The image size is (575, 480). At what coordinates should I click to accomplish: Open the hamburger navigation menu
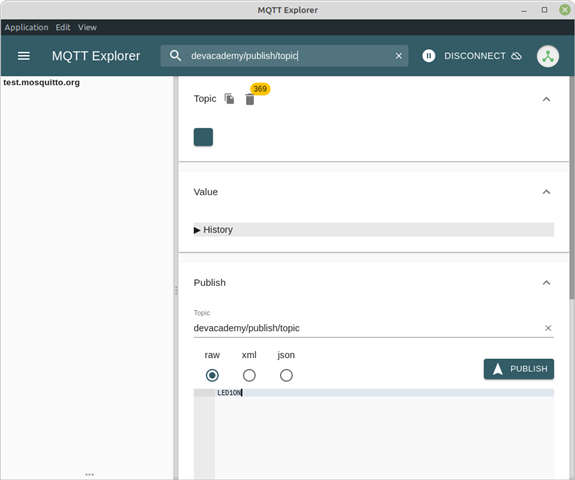coord(24,56)
